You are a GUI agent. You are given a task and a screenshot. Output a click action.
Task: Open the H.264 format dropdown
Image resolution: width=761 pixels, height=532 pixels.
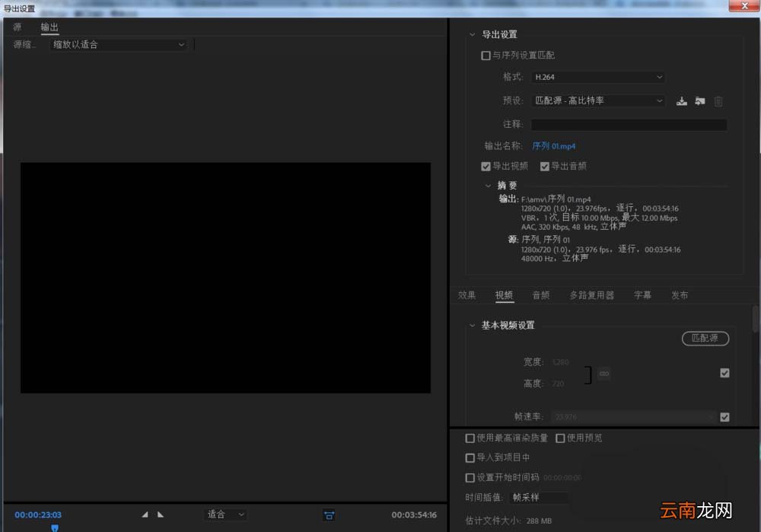[598, 77]
